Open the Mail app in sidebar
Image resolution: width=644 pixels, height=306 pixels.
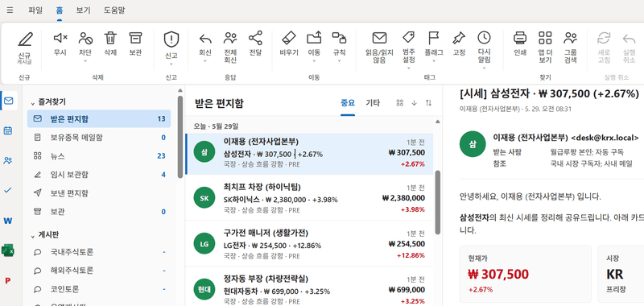(x=8, y=101)
